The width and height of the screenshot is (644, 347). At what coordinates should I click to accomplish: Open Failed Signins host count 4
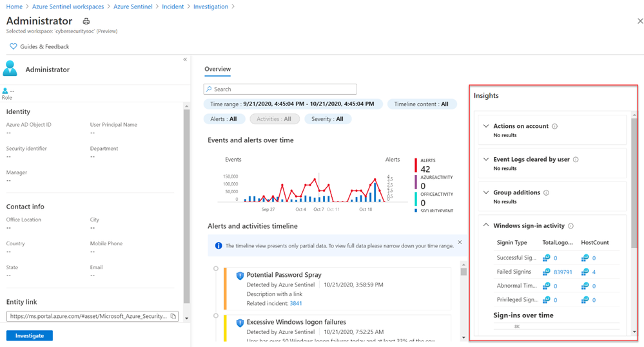pos(594,272)
